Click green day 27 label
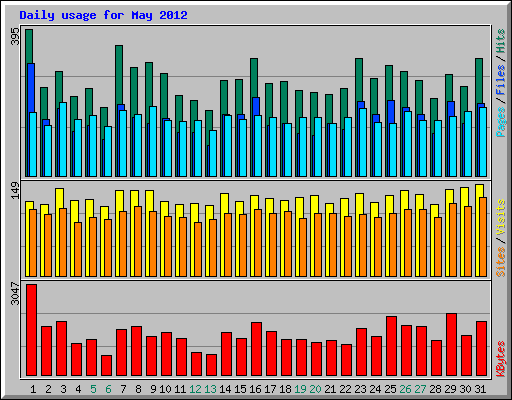 420,389
